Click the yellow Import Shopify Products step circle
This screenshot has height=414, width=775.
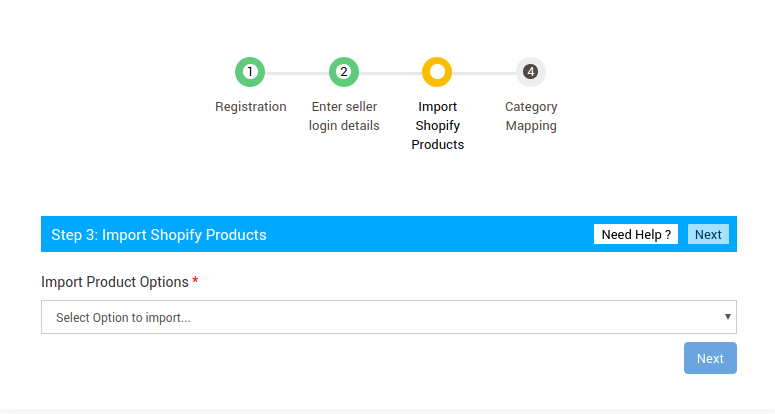click(437, 72)
